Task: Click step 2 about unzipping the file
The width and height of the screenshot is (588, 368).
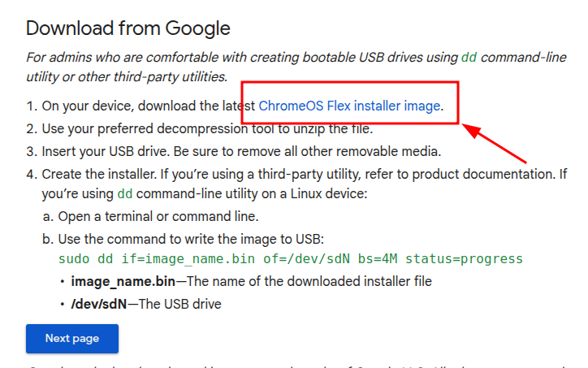Action: click(x=207, y=128)
